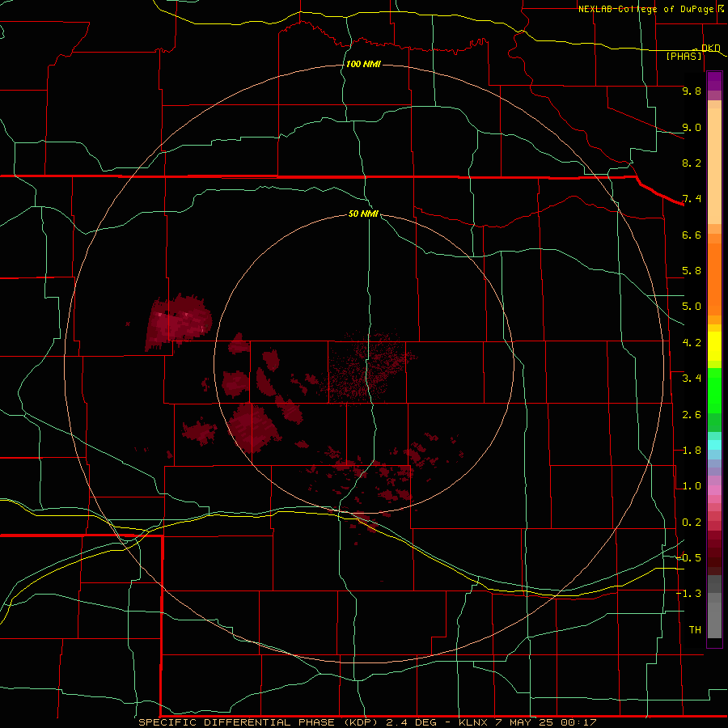The image size is (728, 728).
Task: Click the 5.8 value on the color scale
Action: (692, 271)
